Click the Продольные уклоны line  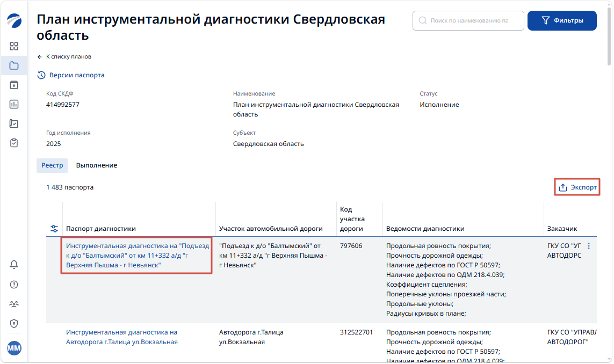click(x=420, y=304)
